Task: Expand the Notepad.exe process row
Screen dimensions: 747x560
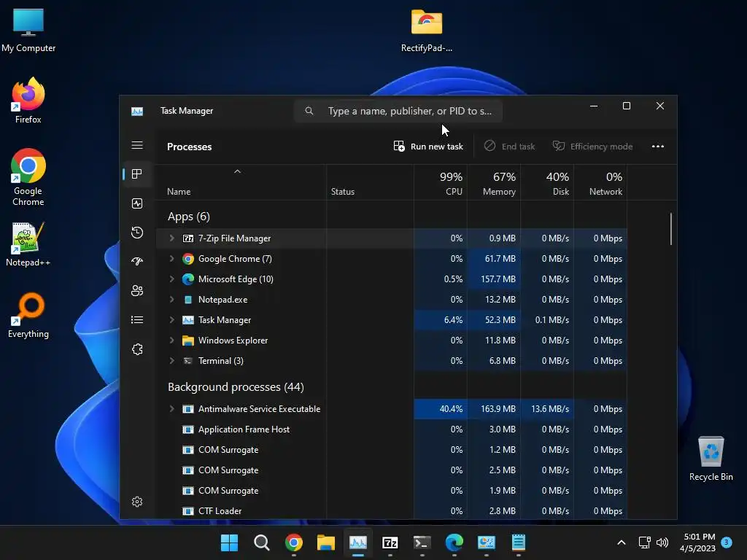Action: tap(172, 300)
